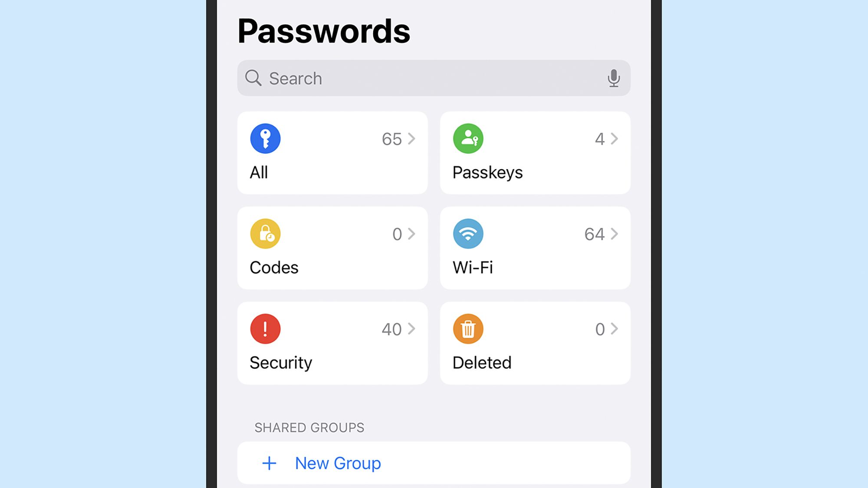
Task: Open the Passkeys section
Action: coord(535,153)
